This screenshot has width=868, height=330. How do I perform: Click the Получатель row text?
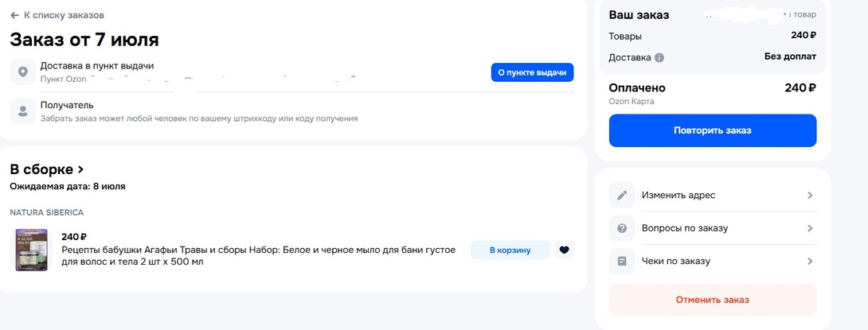[67, 105]
